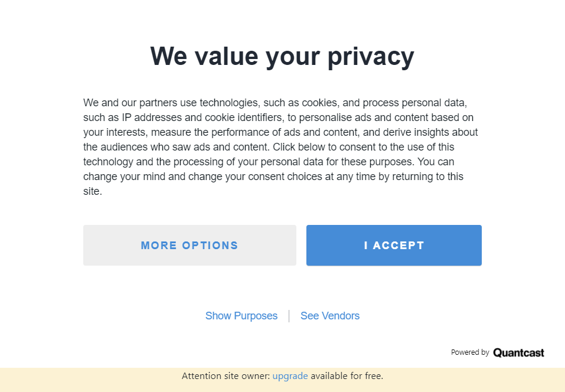Image resolution: width=565 pixels, height=392 pixels.
Task: Click the "available for free." banner text
Action: coord(347,375)
